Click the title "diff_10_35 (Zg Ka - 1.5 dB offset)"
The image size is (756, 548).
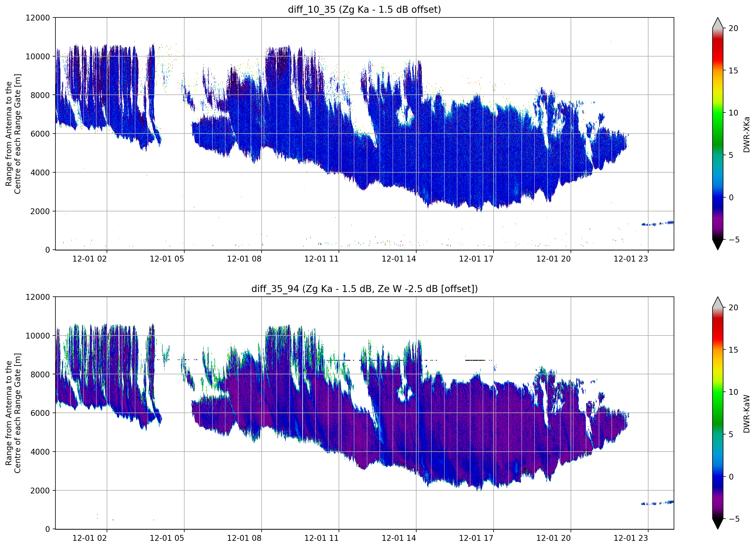pos(364,10)
